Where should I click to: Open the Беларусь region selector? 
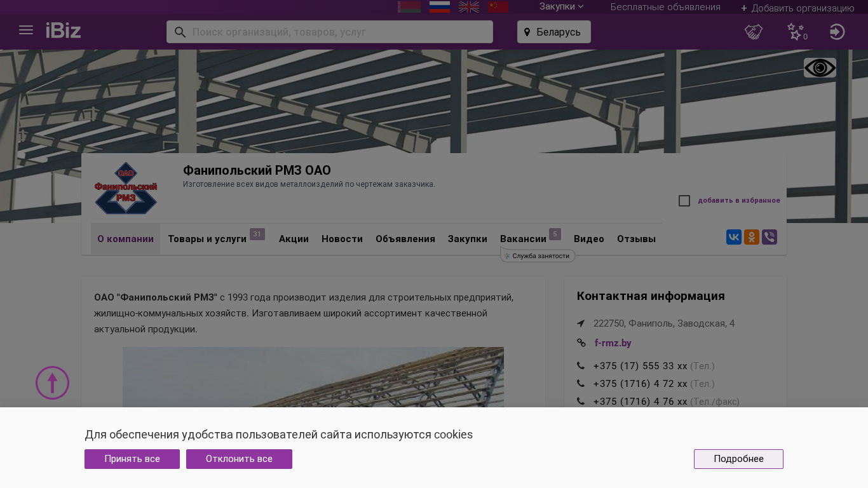pyautogui.click(x=554, y=32)
